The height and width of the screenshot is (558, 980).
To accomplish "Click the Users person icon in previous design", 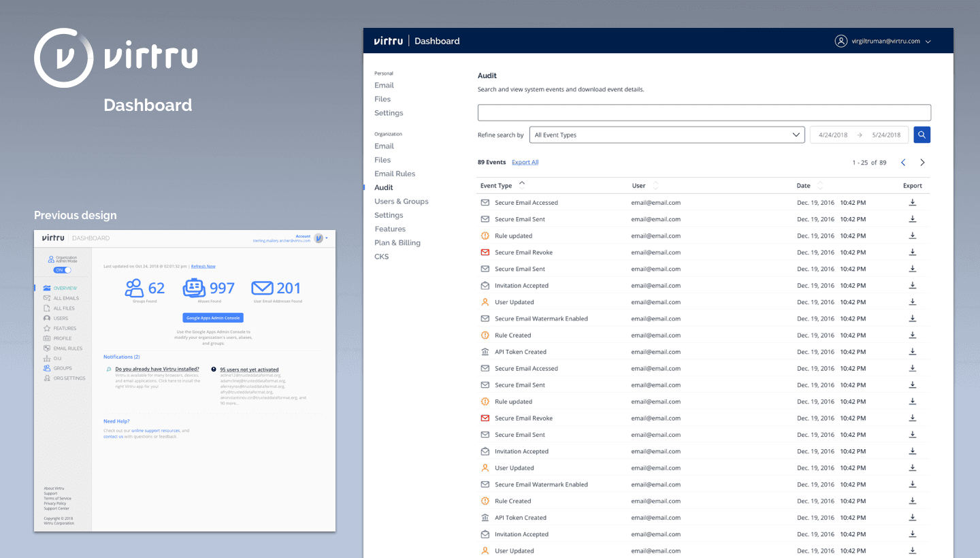I will point(47,318).
